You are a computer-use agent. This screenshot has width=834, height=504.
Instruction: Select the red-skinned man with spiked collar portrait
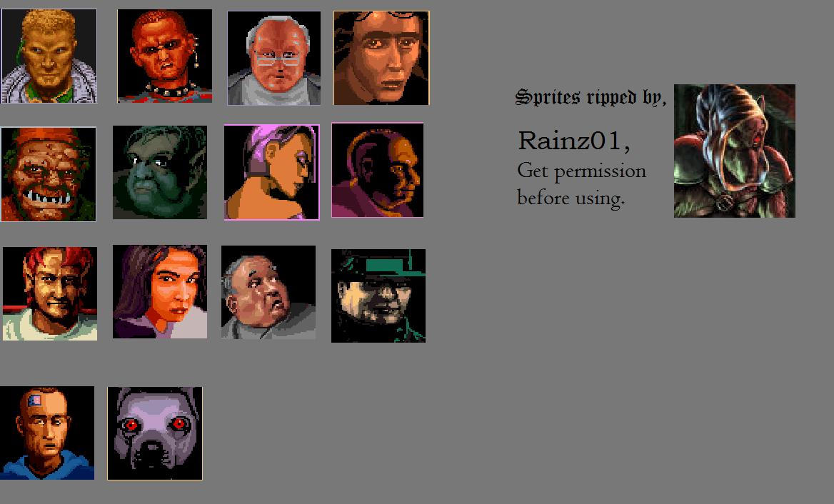pyautogui.click(x=165, y=56)
